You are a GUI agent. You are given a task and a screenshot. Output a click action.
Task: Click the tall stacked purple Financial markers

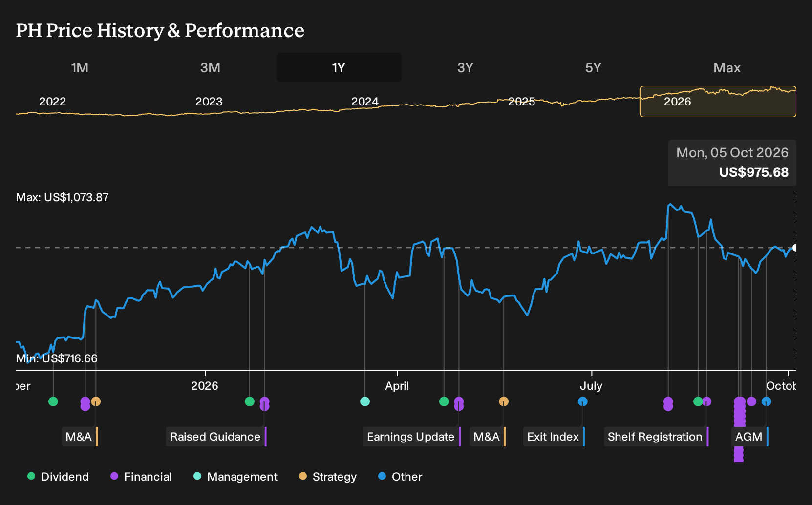(740, 429)
